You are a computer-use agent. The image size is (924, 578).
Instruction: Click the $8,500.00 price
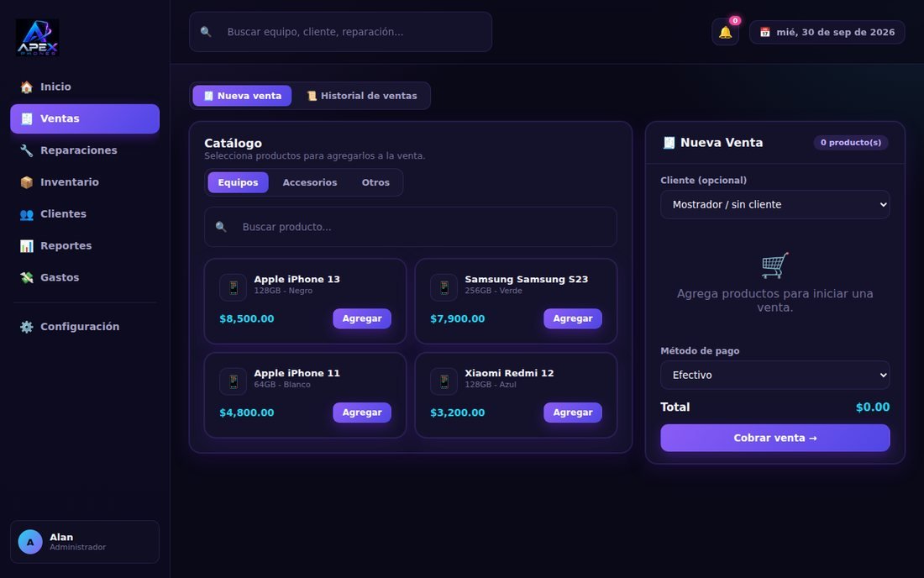[x=247, y=318]
